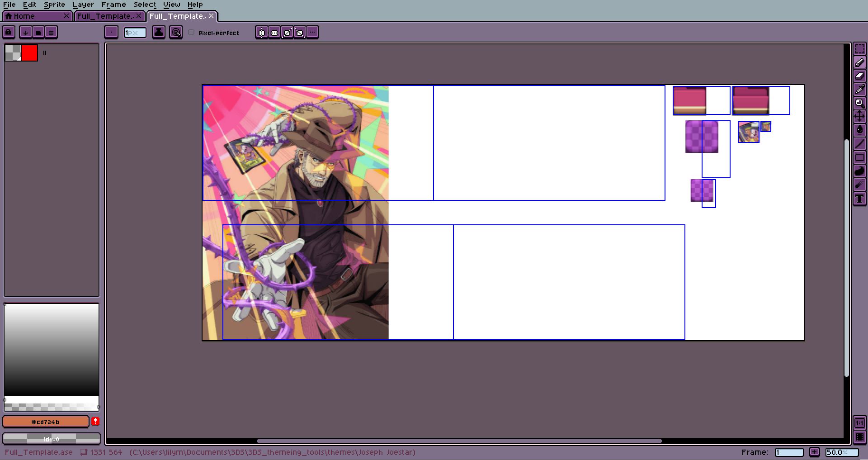Image resolution: width=868 pixels, height=460 pixels.
Task: Click the new frame plus button
Action: click(x=815, y=452)
